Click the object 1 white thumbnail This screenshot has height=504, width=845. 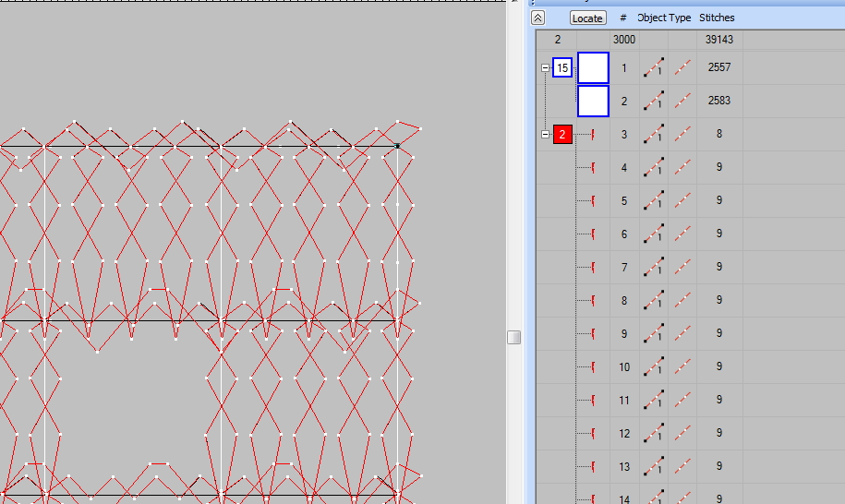[593, 67]
